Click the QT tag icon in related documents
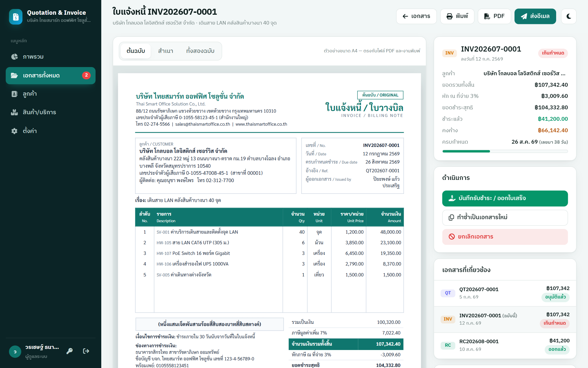The width and height of the screenshot is (588, 368). [448, 293]
